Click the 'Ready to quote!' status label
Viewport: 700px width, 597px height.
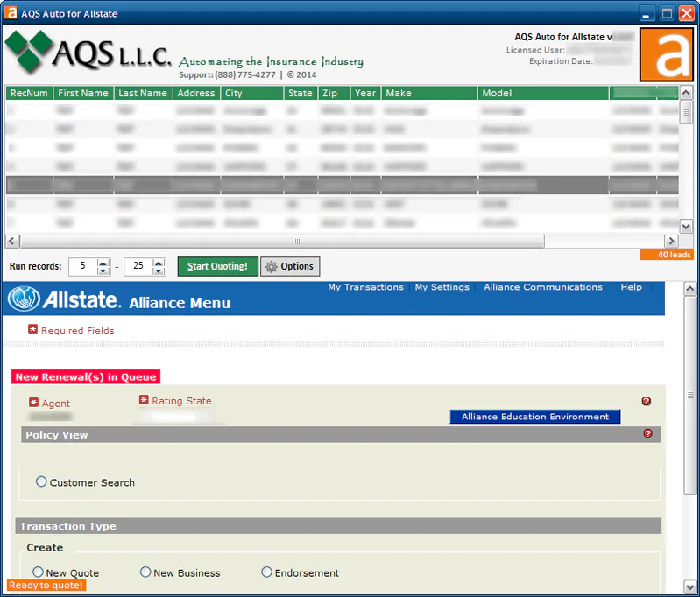(x=46, y=585)
